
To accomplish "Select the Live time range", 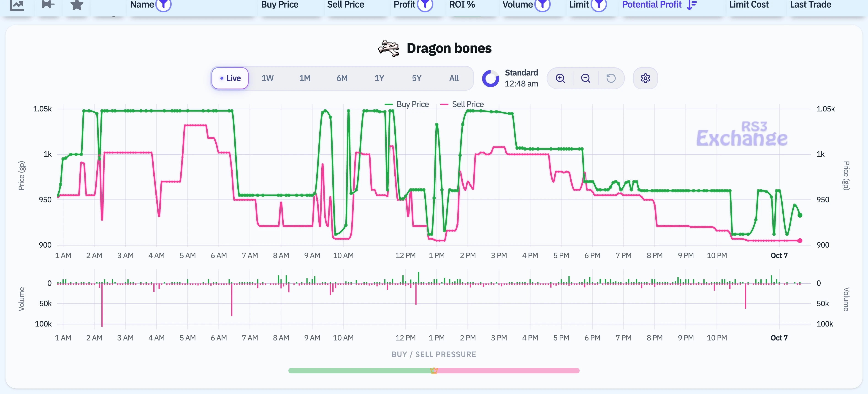I will [230, 78].
